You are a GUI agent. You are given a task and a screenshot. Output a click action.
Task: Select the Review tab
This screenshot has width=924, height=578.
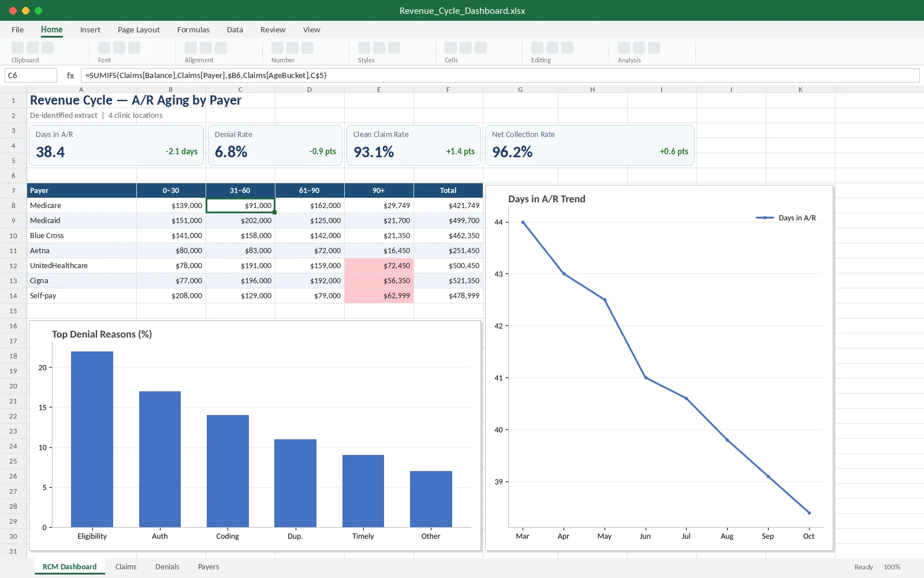click(x=273, y=29)
